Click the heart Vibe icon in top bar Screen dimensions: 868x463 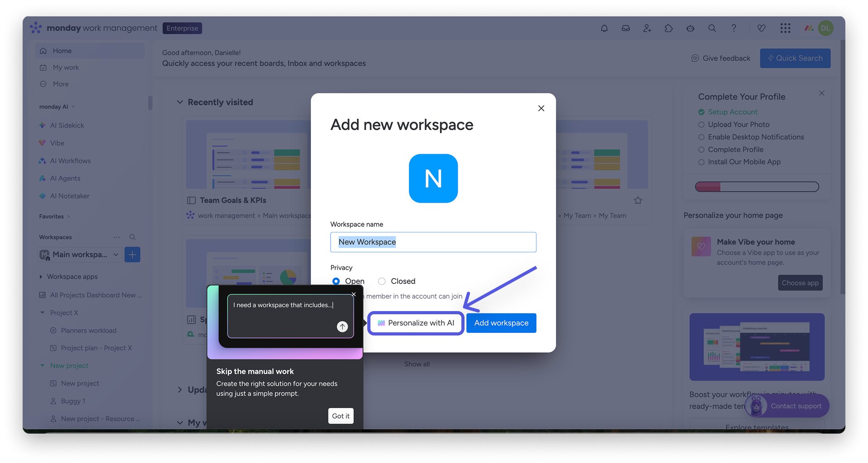pos(761,28)
